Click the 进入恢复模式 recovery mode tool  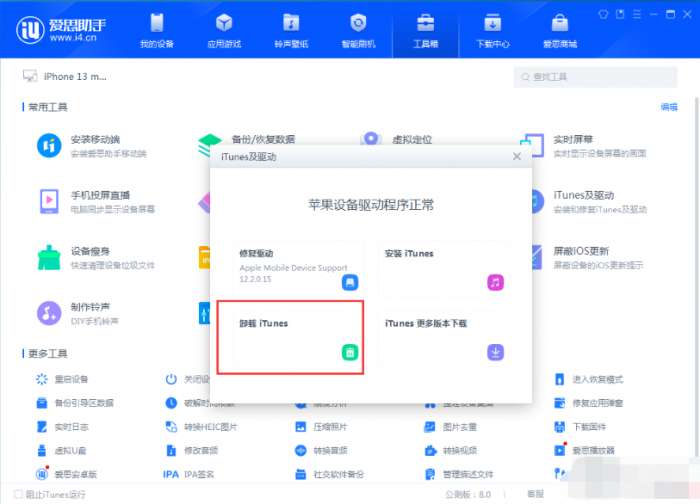(588, 379)
